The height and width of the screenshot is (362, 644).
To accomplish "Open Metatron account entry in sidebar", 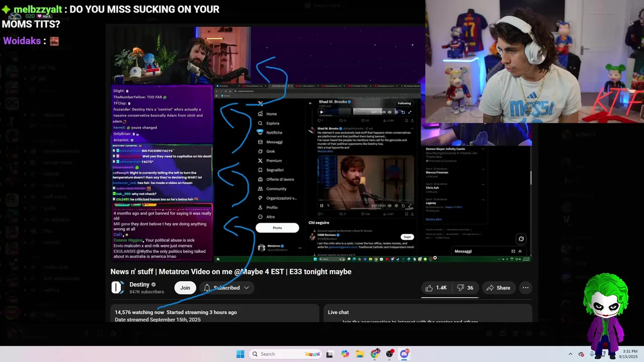I will pyautogui.click(x=280, y=247).
